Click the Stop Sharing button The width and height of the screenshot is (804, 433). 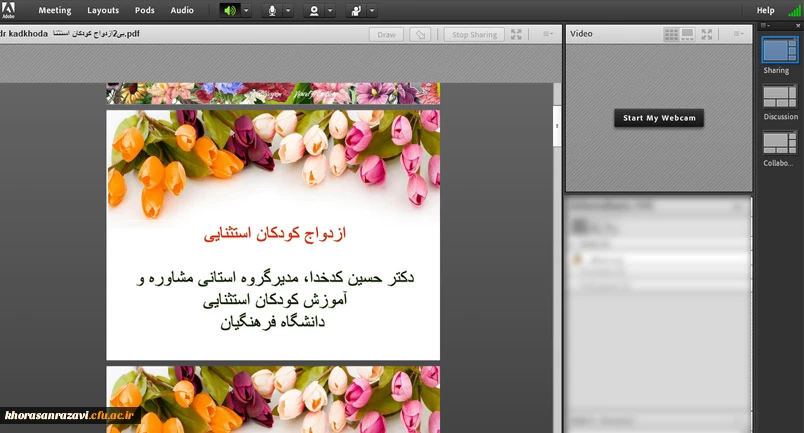point(474,34)
